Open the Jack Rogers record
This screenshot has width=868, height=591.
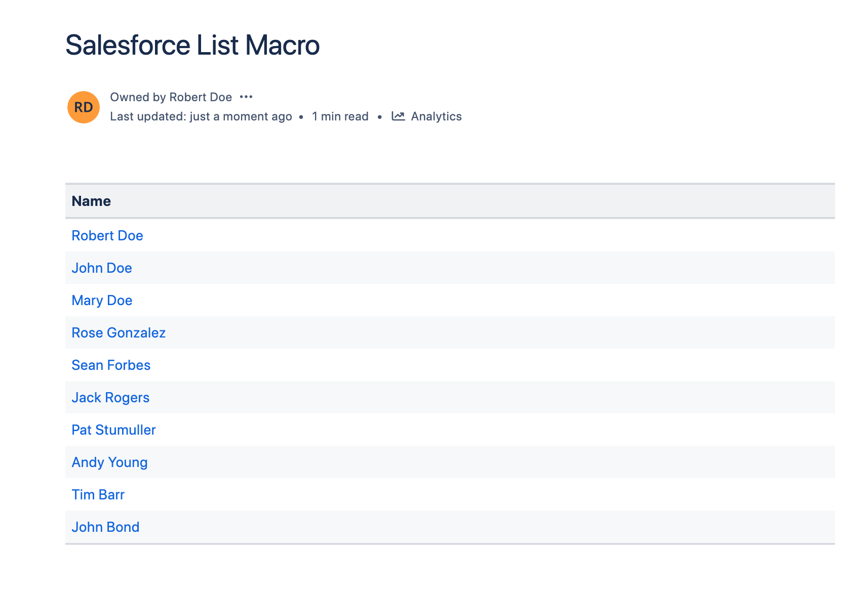[110, 398]
